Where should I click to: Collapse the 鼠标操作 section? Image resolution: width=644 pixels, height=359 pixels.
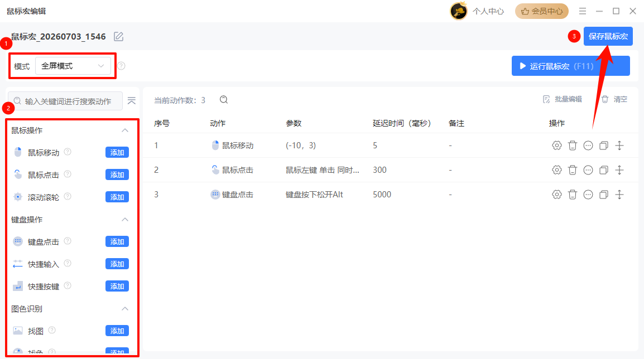125,130
